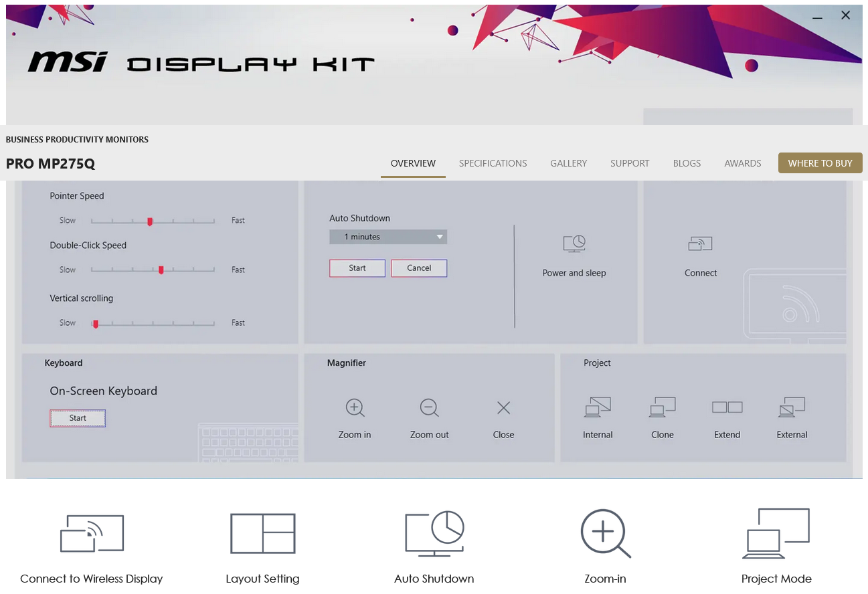Click Connect to Wireless Display feature icon
Viewport: 868px width, 594px height.
(92, 533)
